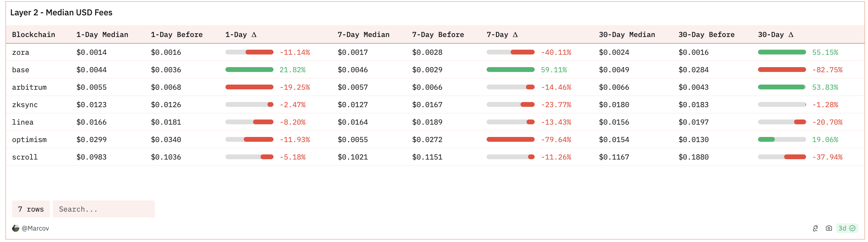Image resolution: width=868 pixels, height=242 pixels.
Task: Click the -82.75% value in base row
Action: 827,70
